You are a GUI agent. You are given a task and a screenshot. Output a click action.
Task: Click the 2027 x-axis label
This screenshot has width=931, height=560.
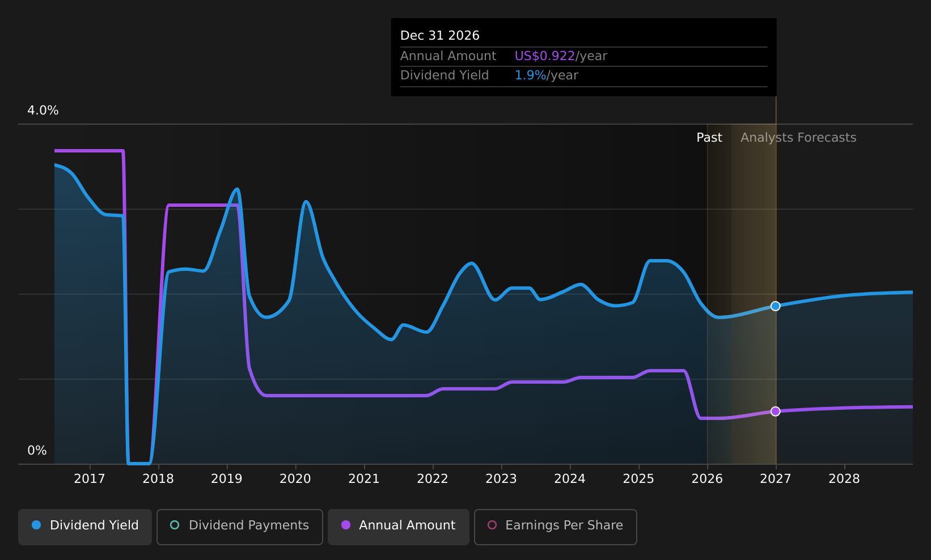tap(776, 479)
